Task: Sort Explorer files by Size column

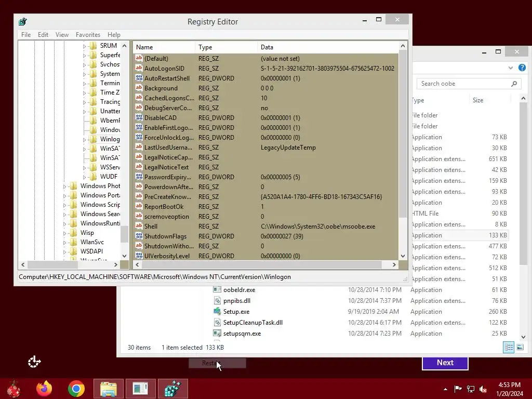Action: [x=489, y=100]
